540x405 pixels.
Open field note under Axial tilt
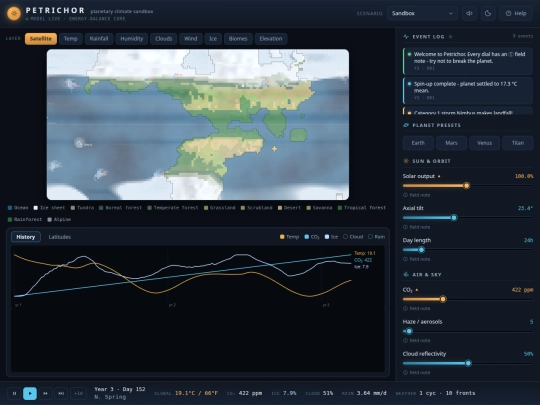tap(416, 227)
